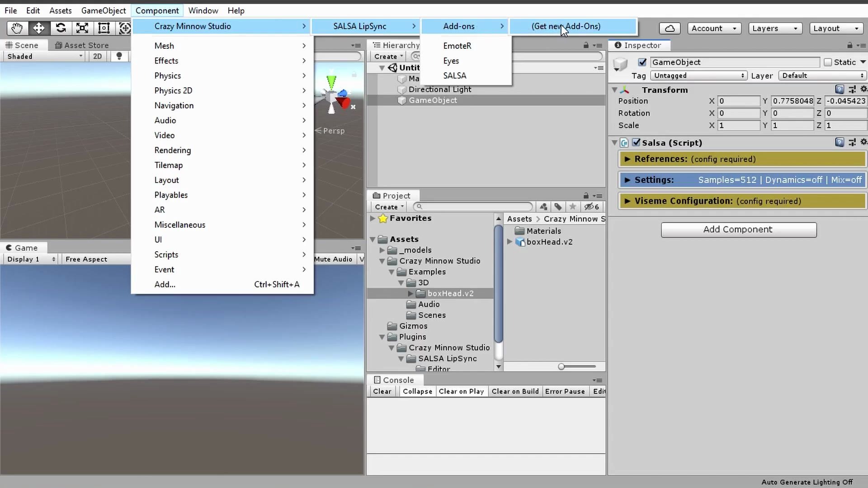Select the Rotate tool in the toolbar
Image resolution: width=868 pixels, height=488 pixels.
pos(61,28)
